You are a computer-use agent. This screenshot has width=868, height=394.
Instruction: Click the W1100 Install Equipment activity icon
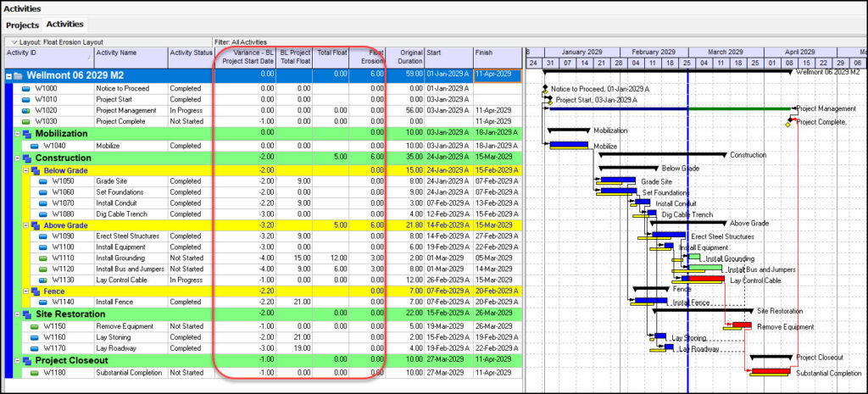coord(42,247)
